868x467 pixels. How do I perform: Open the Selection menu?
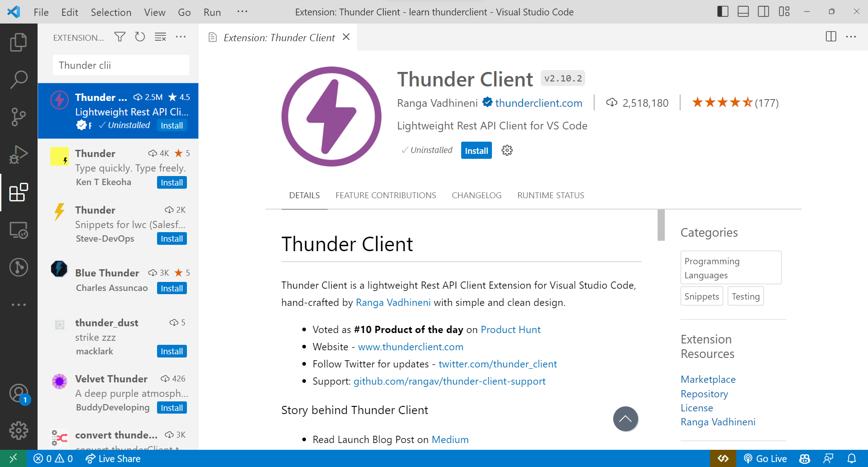(x=111, y=12)
